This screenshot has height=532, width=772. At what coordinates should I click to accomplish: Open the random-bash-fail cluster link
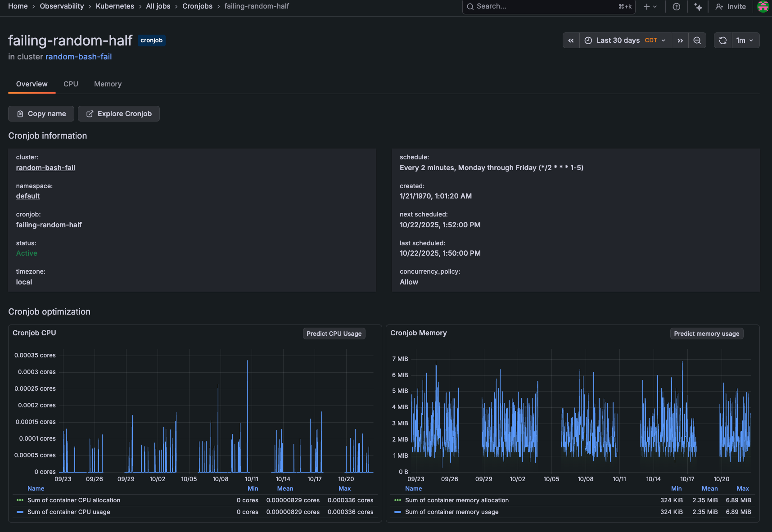coord(78,57)
